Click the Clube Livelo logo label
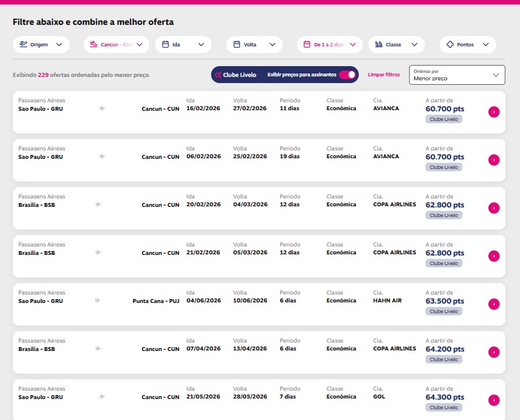The width and height of the screenshot is (520, 420). pos(235,75)
